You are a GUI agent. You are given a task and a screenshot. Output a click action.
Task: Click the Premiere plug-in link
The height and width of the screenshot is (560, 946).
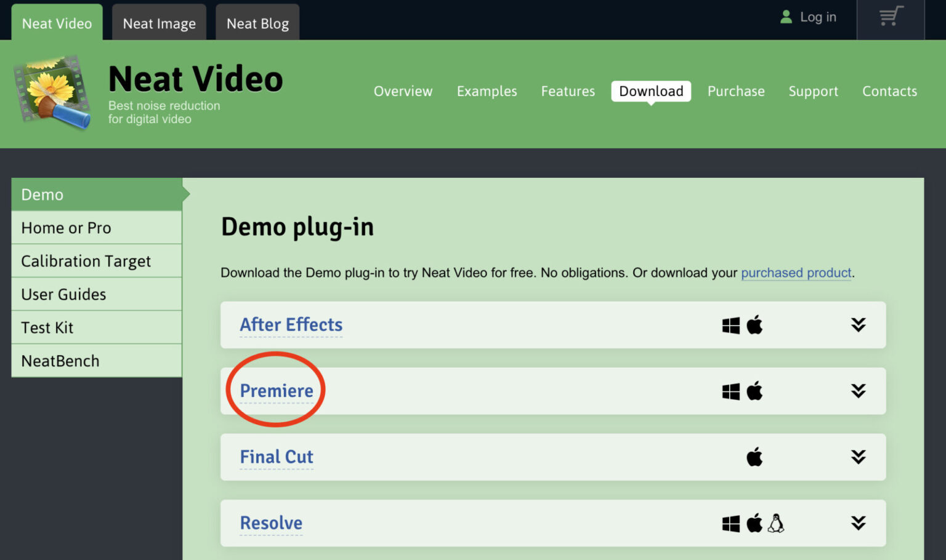point(277,391)
